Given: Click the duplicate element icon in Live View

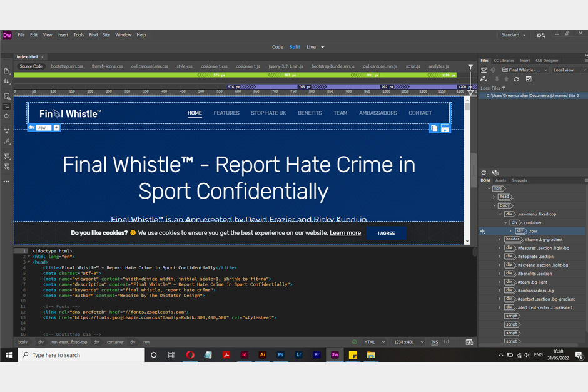Looking at the screenshot, I should coord(434,128).
